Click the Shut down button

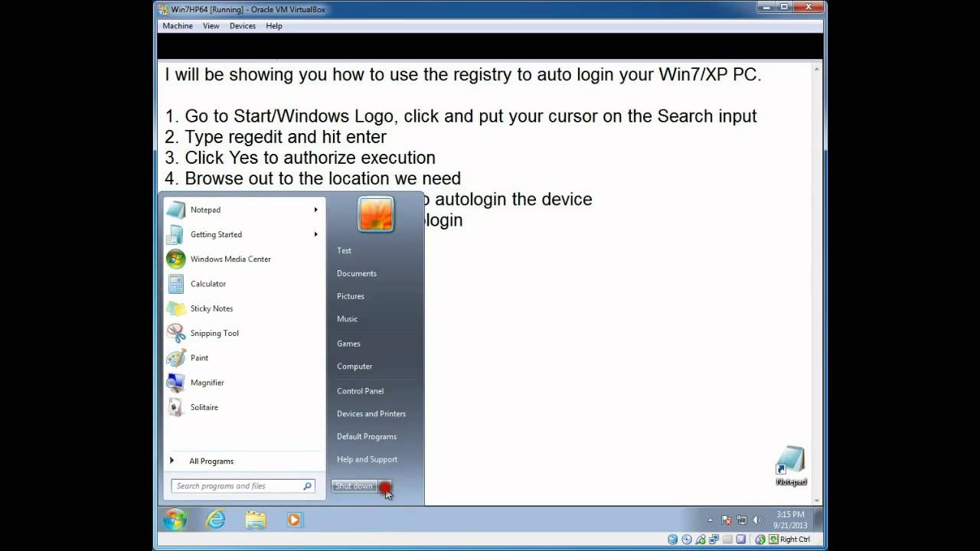354,486
